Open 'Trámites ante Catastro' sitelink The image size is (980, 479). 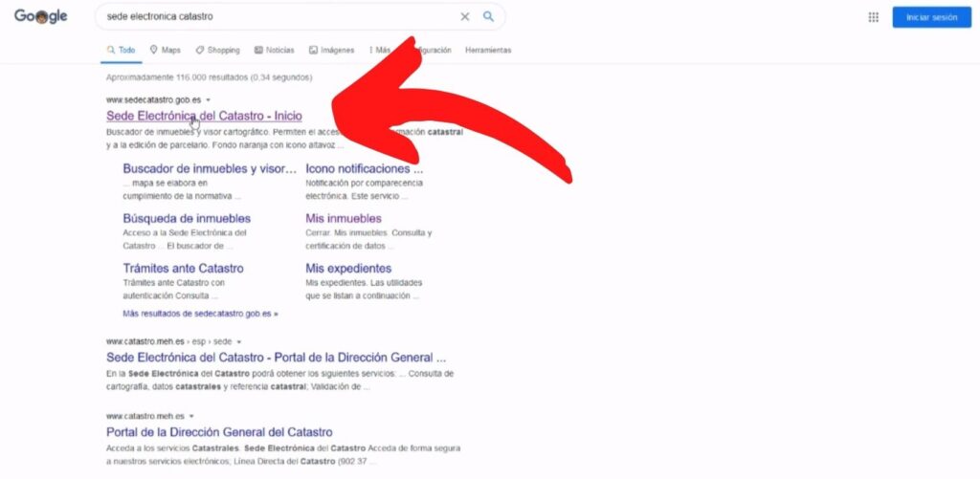pos(183,269)
